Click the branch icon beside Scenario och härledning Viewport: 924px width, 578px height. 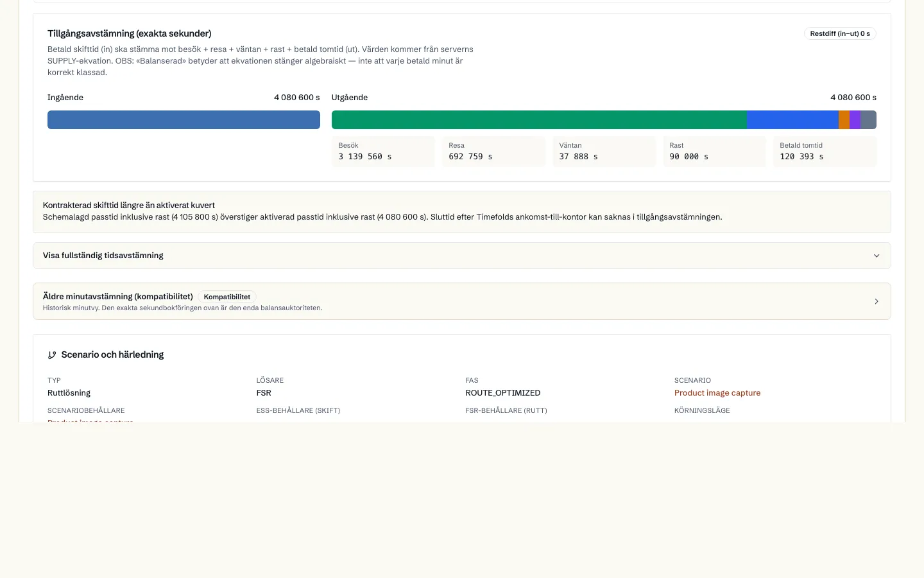point(52,355)
